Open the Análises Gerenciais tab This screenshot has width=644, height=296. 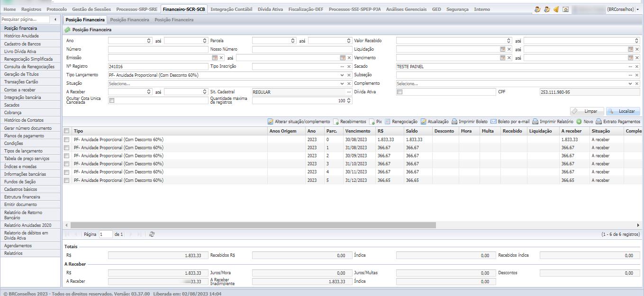(406, 9)
